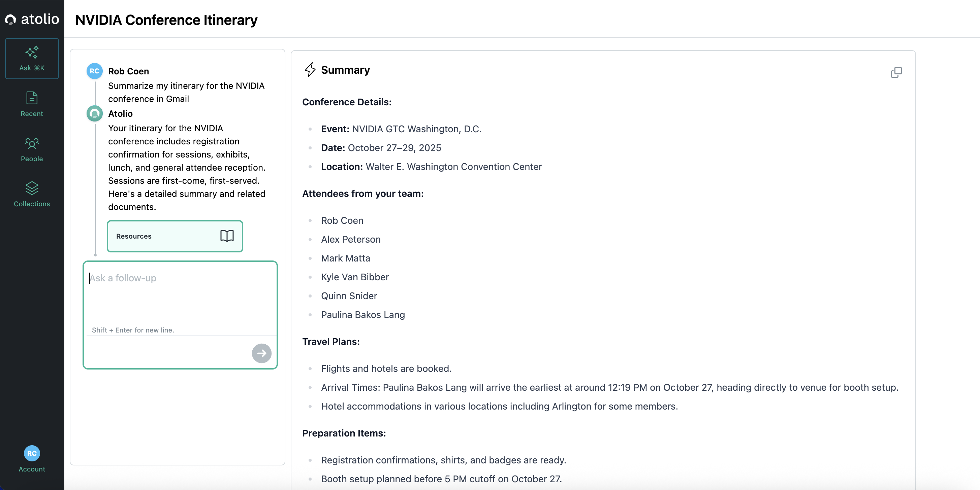Screen dimensions: 980x490
Task: Click the Atolio logo in sidebar
Action: coord(32,19)
